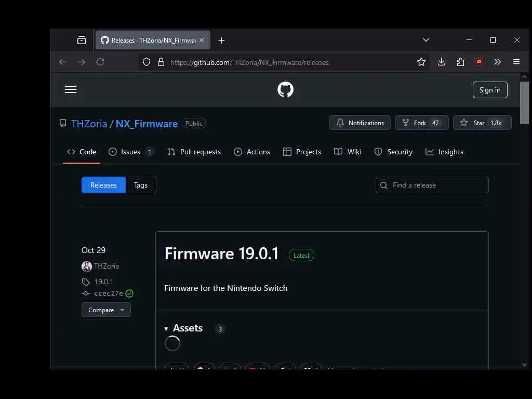Open the Insights tab
The height and width of the screenshot is (399, 532).
coord(445,152)
